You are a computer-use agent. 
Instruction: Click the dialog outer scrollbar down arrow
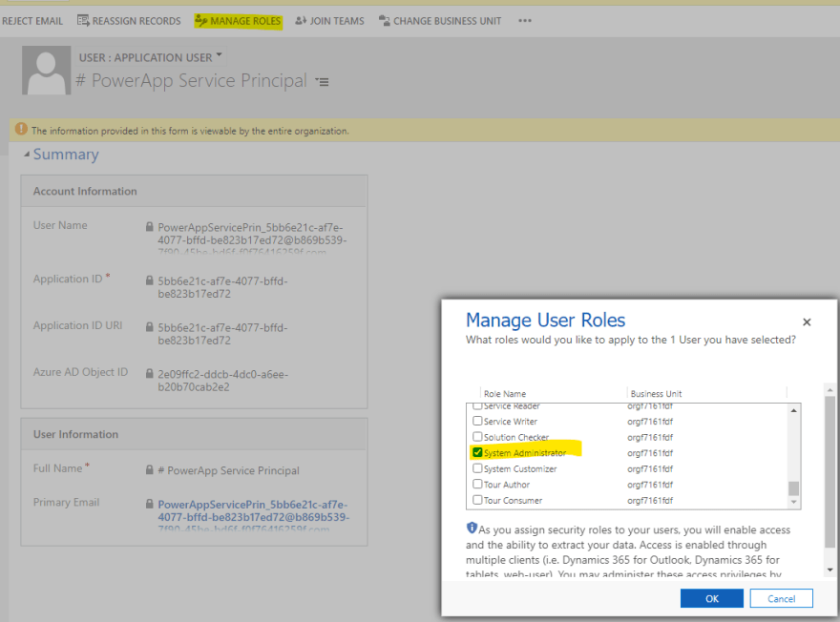click(829, 570)
